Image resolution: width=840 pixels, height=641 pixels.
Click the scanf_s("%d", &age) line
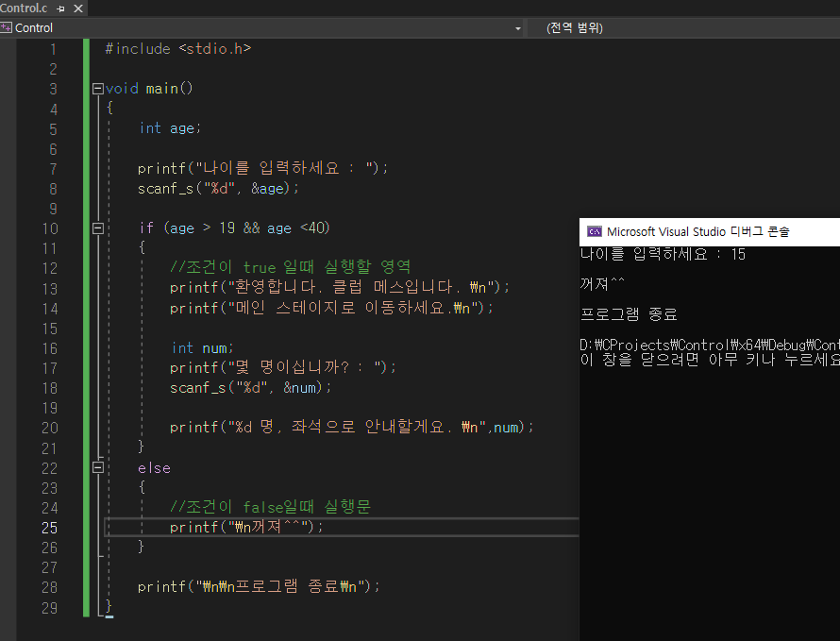218,188
